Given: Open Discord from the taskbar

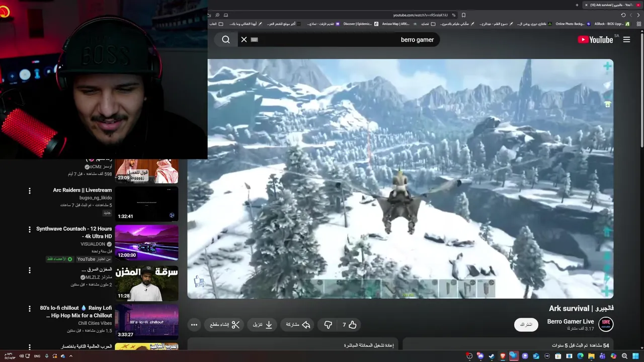Looking at the screenshot, I should click(x=480, y=356).
